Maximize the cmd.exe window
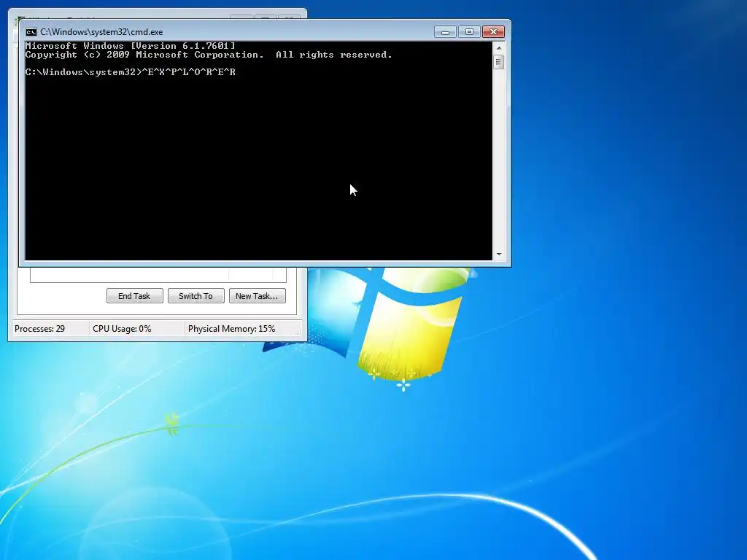 [469, 32]
